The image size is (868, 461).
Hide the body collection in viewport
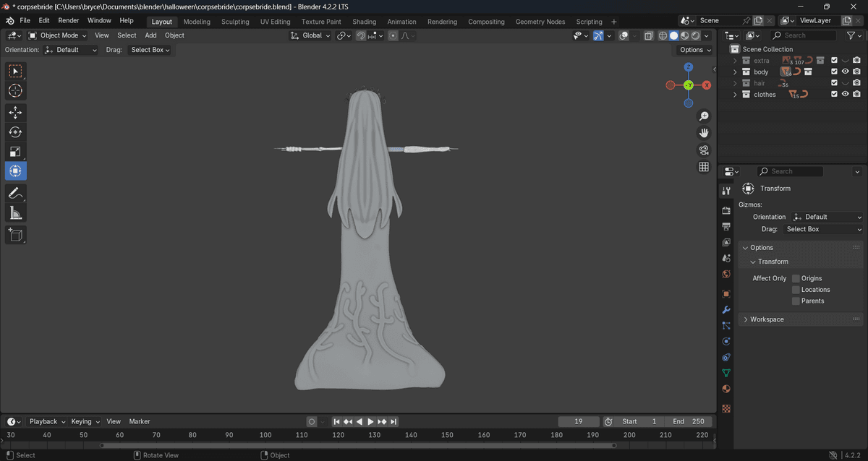845,72
